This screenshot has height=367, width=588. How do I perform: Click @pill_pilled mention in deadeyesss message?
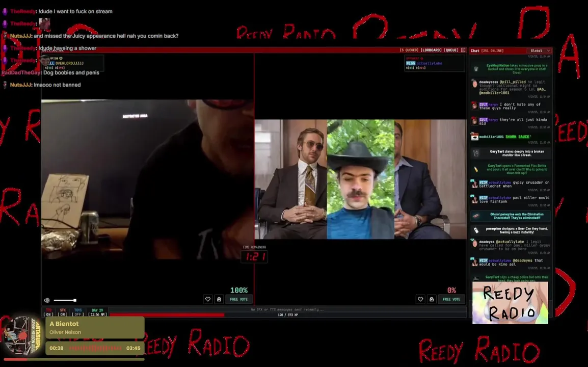tap(512, 82)
